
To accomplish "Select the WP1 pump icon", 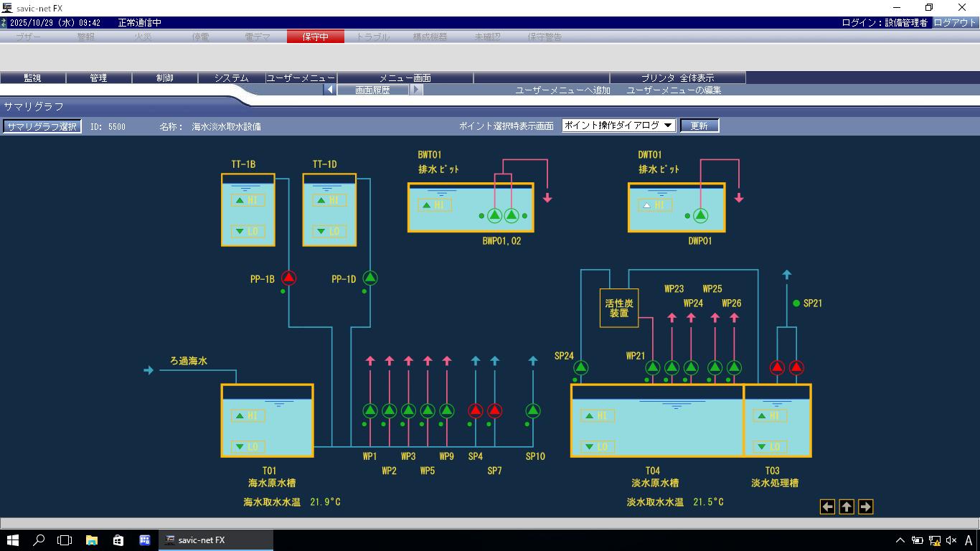I will 369,411.
